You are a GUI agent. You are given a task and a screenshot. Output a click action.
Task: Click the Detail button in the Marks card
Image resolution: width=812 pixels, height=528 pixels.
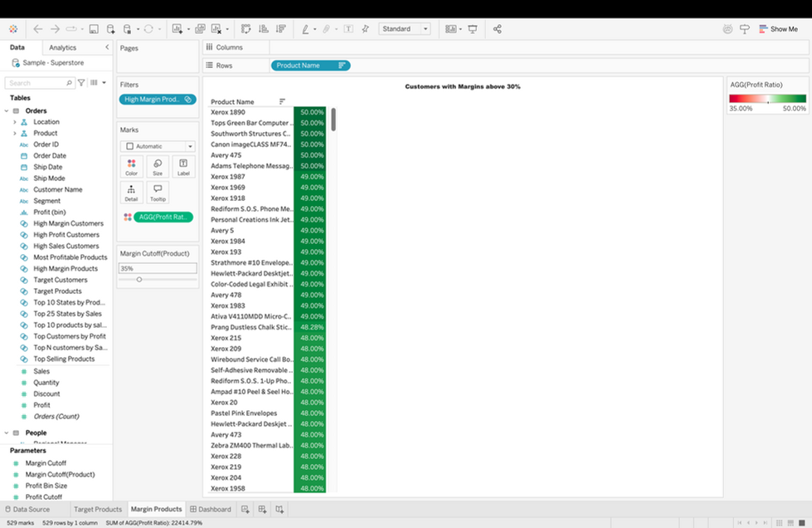[132, 192]
